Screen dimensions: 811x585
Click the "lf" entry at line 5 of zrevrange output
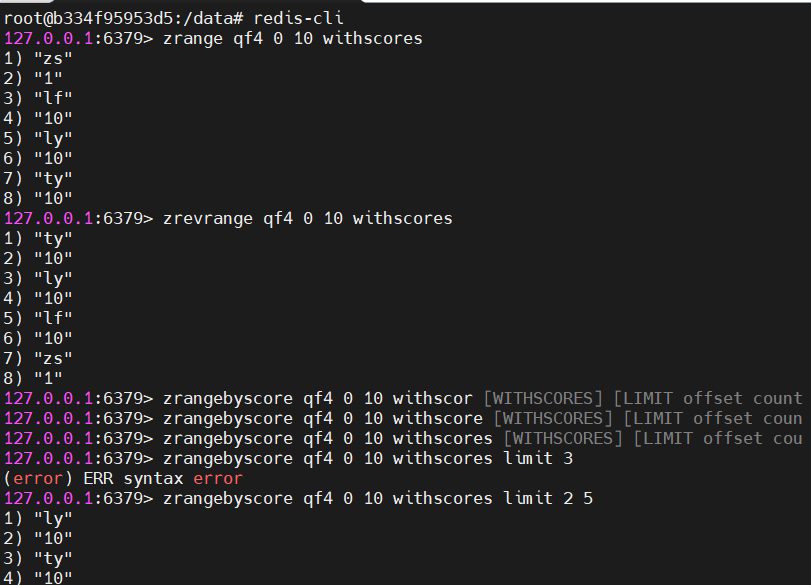click(x=53, y=319)
